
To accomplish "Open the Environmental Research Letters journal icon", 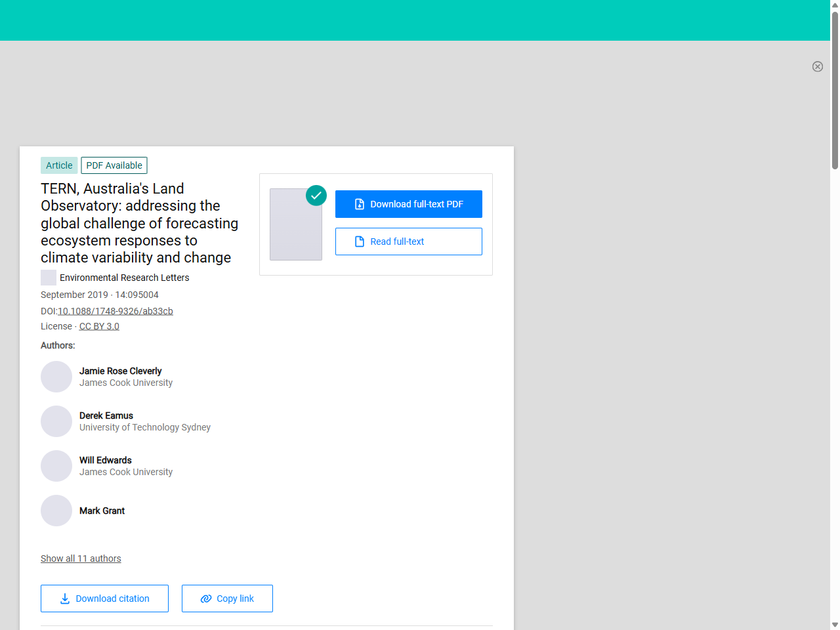I will click(x=49, y=278).
